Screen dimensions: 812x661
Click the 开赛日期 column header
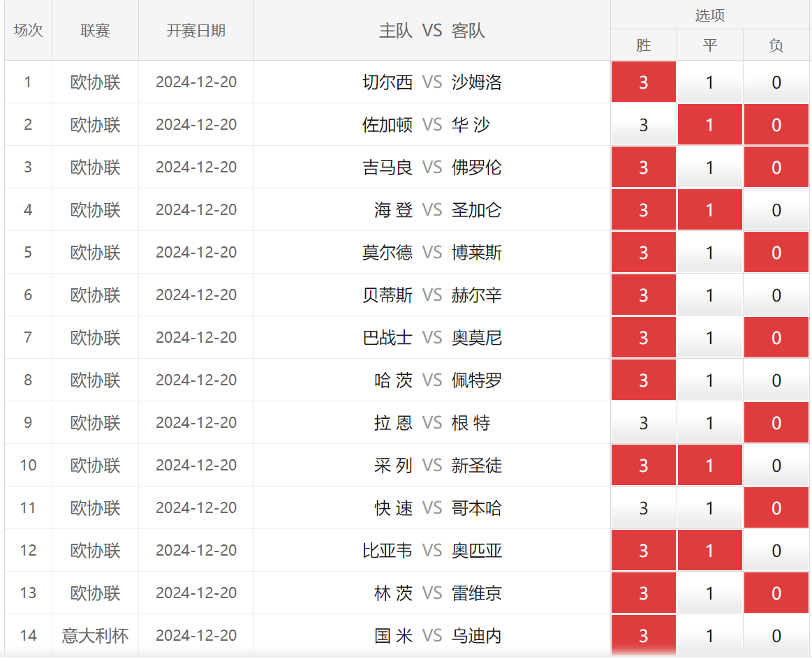tap(195, 30)
